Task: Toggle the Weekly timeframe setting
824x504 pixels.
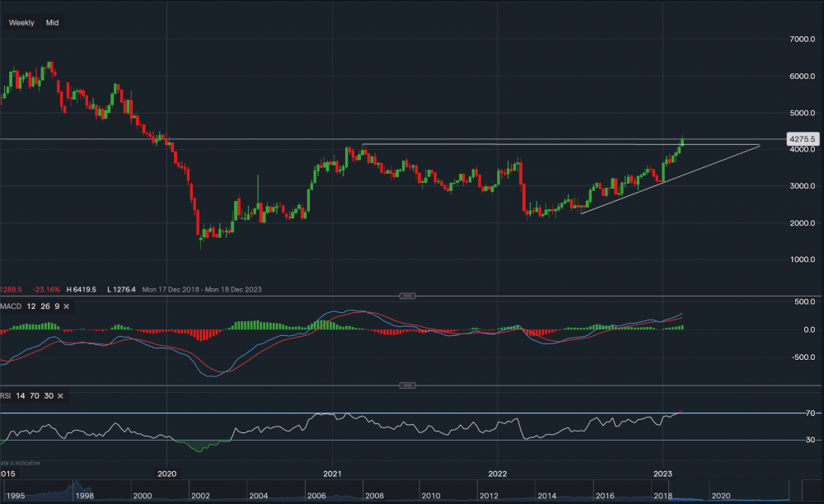Action: [x=21, y=22]
